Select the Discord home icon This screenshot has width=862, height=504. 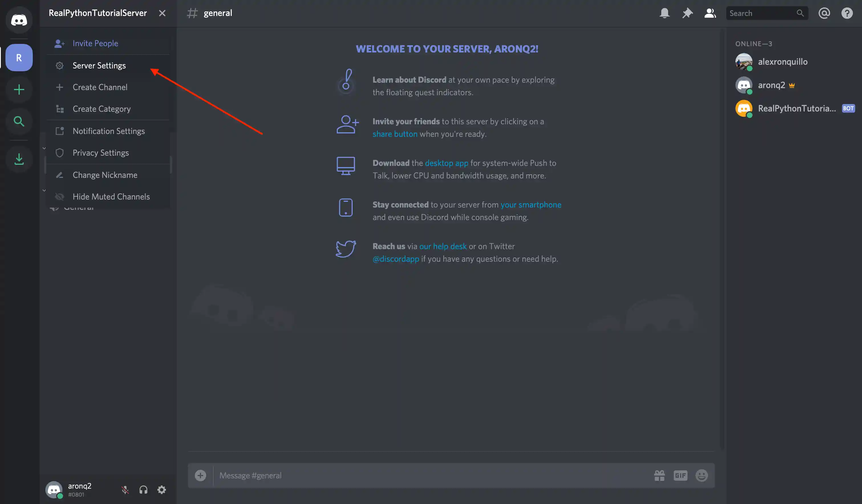(19, 20)
